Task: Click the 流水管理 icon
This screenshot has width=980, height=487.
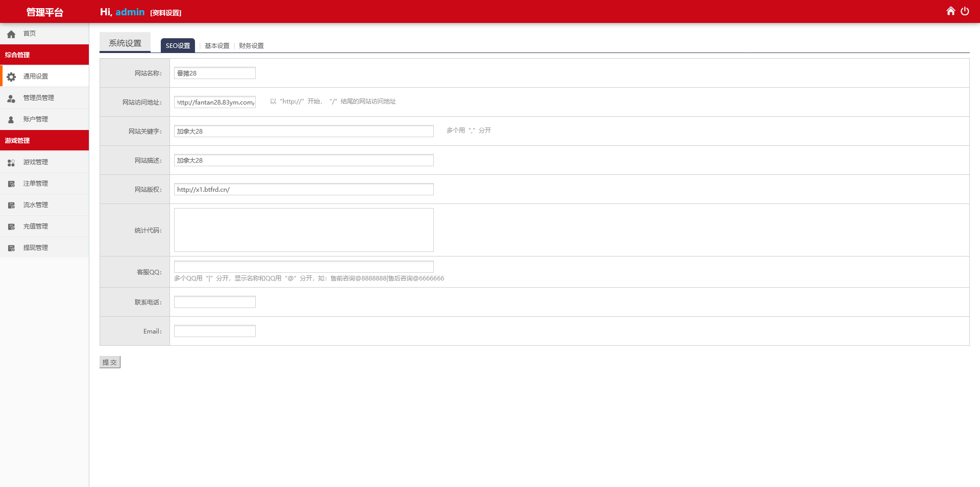Action: pyautogui.click(x=11, y=205)
